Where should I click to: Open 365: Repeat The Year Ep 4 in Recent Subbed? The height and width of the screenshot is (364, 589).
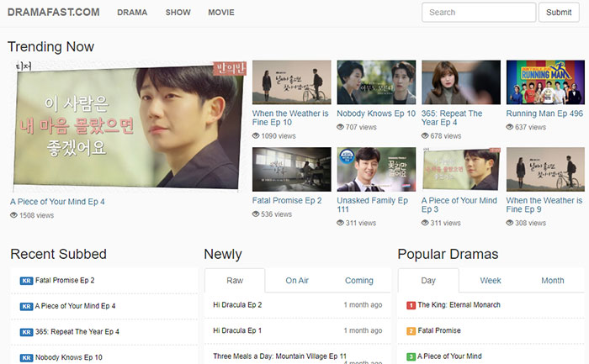coord(77,332)
